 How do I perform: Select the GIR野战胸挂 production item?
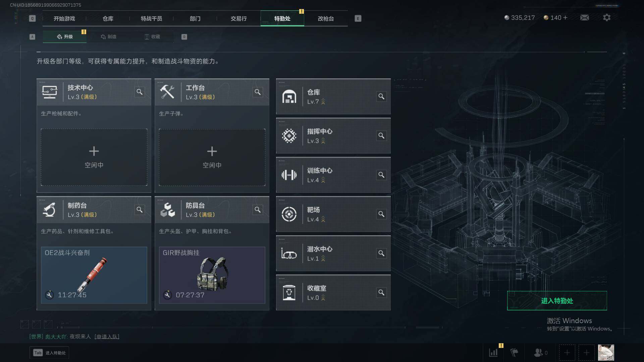212,275
